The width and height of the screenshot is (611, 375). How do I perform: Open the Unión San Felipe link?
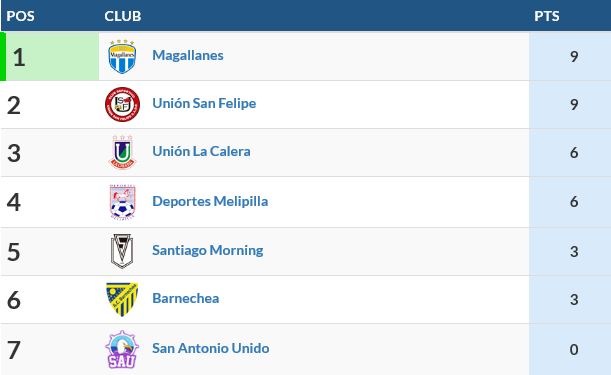tap(204, 103)
